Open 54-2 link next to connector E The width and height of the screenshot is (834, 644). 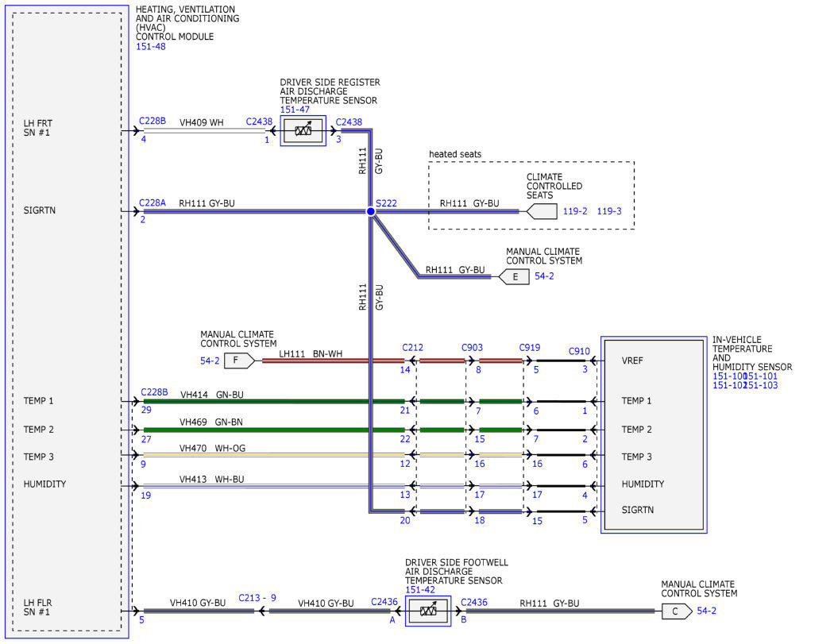[x=544, y=276]
